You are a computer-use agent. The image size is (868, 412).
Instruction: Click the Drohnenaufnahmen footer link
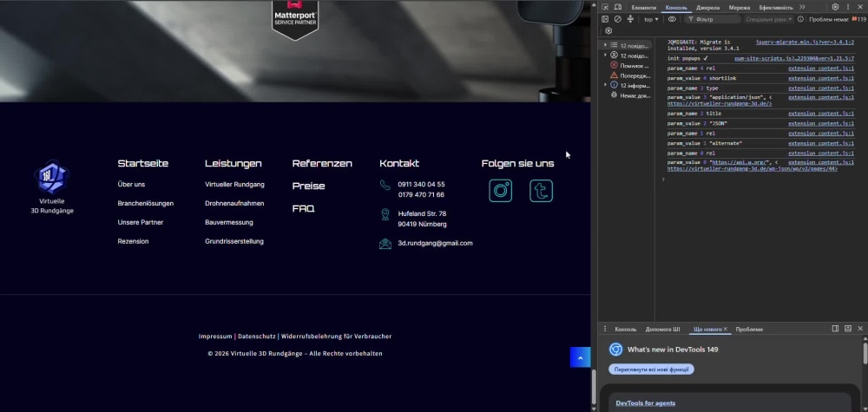coord(234,204)
